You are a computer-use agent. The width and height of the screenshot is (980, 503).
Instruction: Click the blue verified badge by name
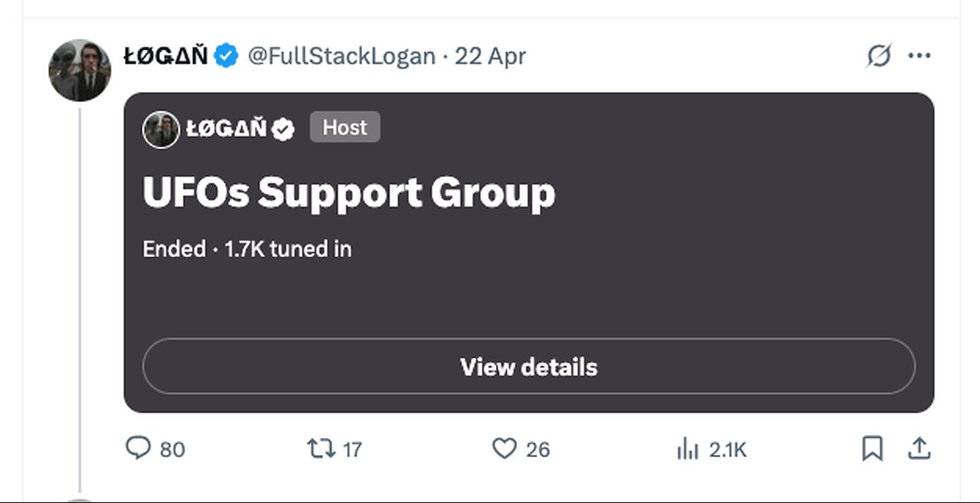coord(225,56)
